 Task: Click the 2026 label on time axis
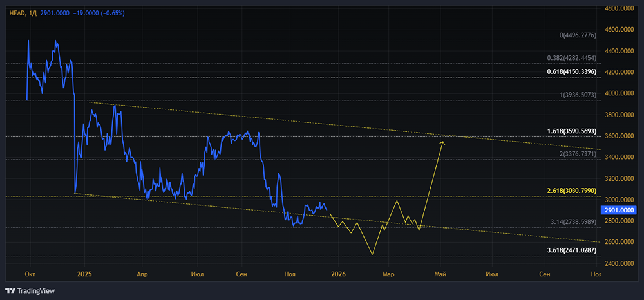339,274
